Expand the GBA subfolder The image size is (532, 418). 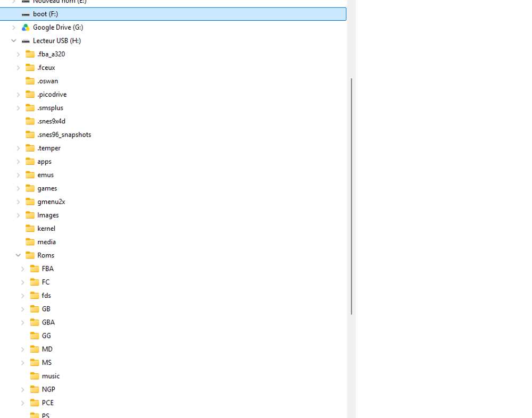(x=23, y=323)
